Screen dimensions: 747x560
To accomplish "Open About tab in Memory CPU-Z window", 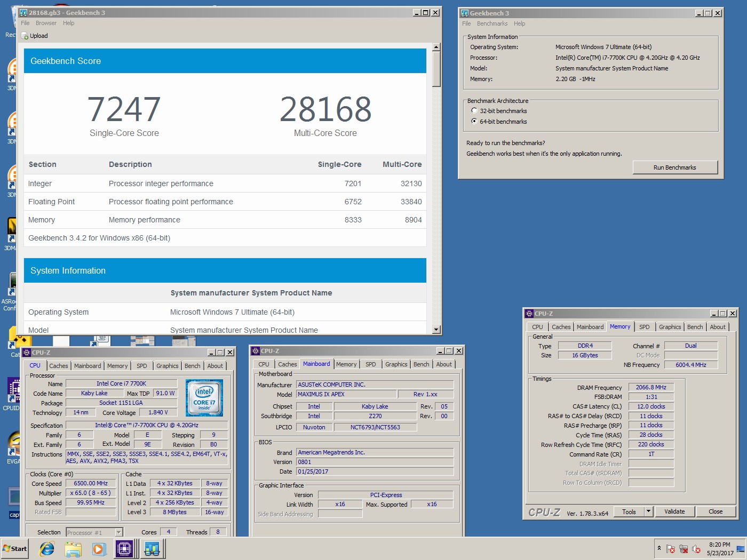I will point(718,327).
